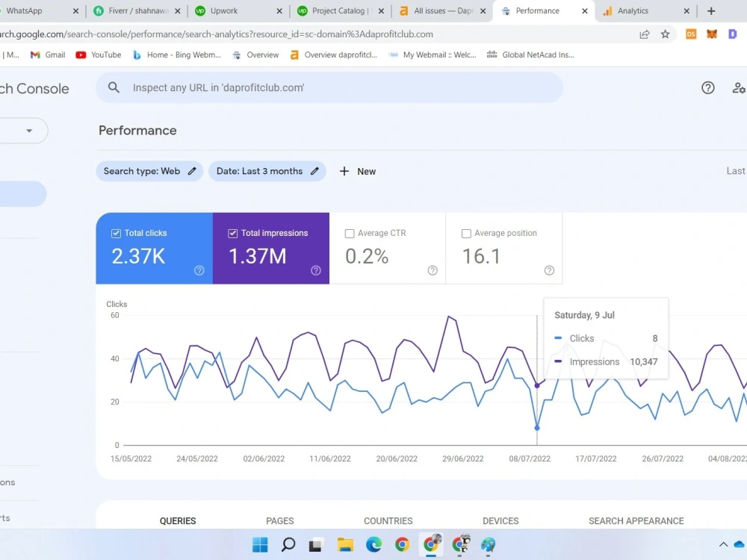The width and height of the screenshot is (747, 560).
Task: Expand hidden icons in the system tray
Action: (722, 544)
